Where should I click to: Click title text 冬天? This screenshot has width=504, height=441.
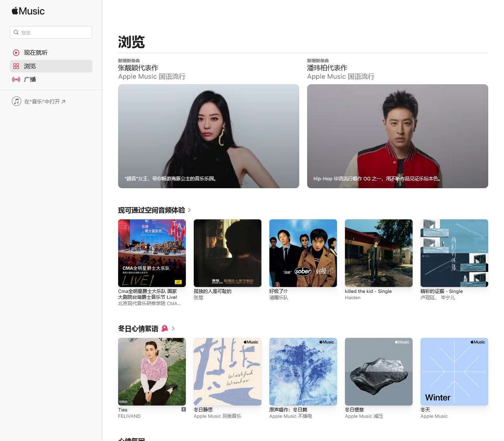(425, 410)
